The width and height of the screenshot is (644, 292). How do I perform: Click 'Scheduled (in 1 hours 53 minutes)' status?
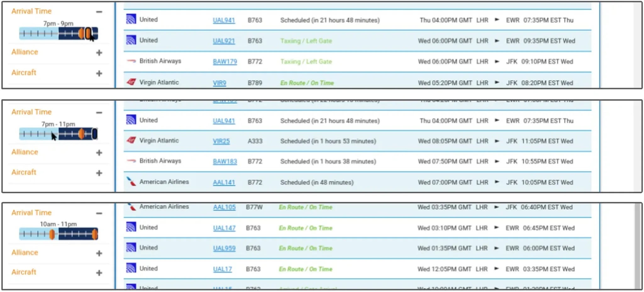click(328, 141)
